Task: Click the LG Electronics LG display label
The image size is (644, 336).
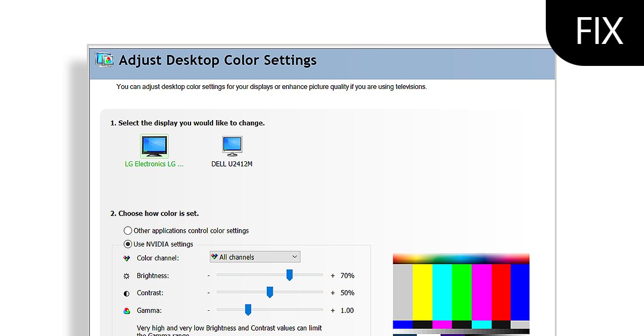Action: [x=154, y=164]
